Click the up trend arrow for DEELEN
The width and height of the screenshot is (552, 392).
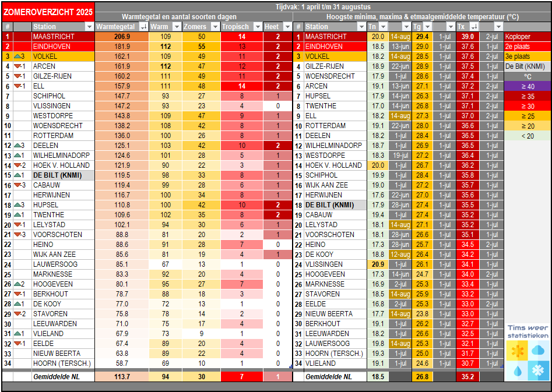coord(17,146)
